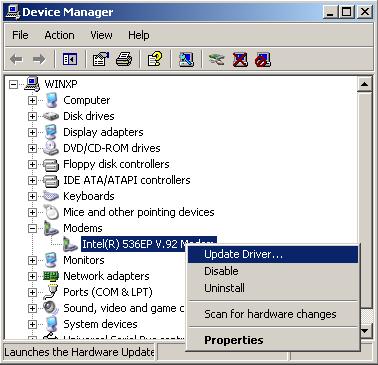The width and height of the screenshot is (378, 365).
Task: Expand the Computer node
Action: [x=32, y=100]
